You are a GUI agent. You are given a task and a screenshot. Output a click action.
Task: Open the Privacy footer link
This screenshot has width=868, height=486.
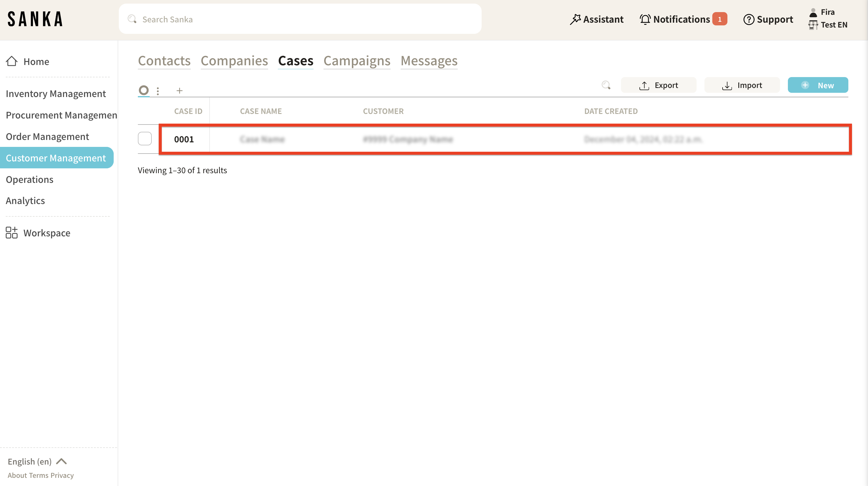click(62, 475)
